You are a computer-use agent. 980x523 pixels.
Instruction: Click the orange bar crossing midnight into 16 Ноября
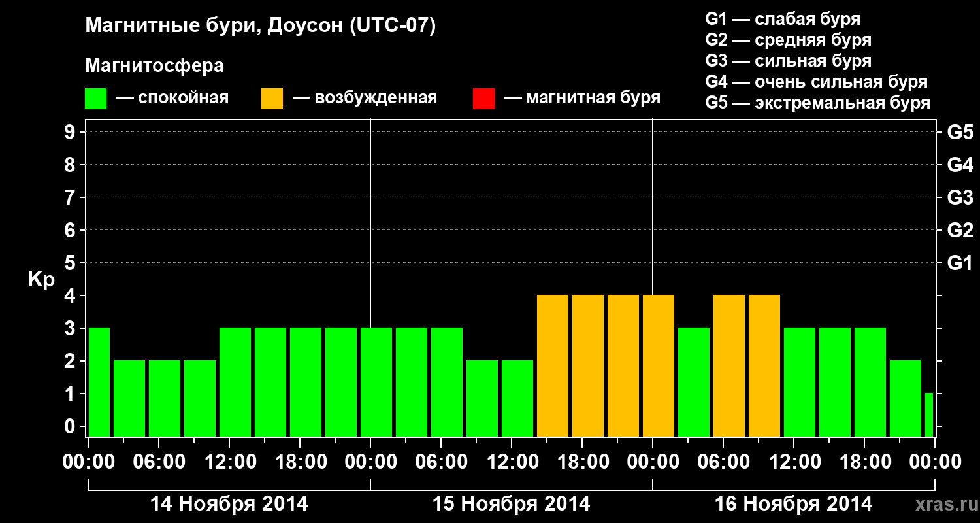[x=659, y=365]
